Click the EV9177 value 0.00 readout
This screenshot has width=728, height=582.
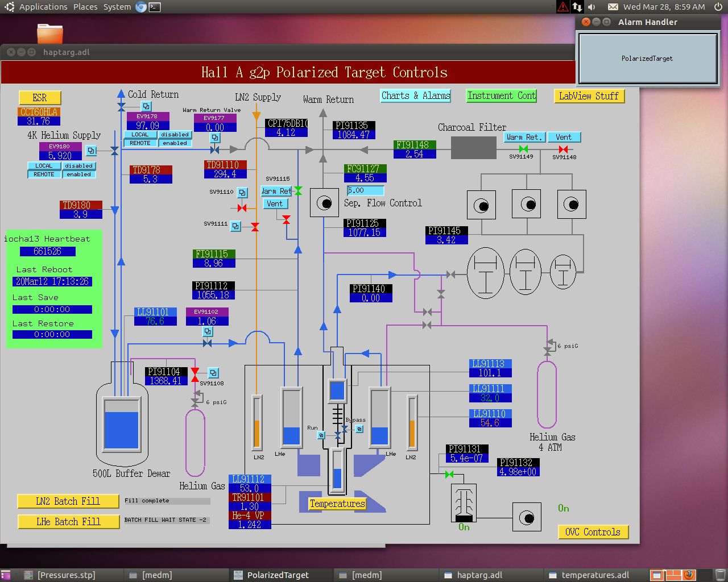[215, 127]
